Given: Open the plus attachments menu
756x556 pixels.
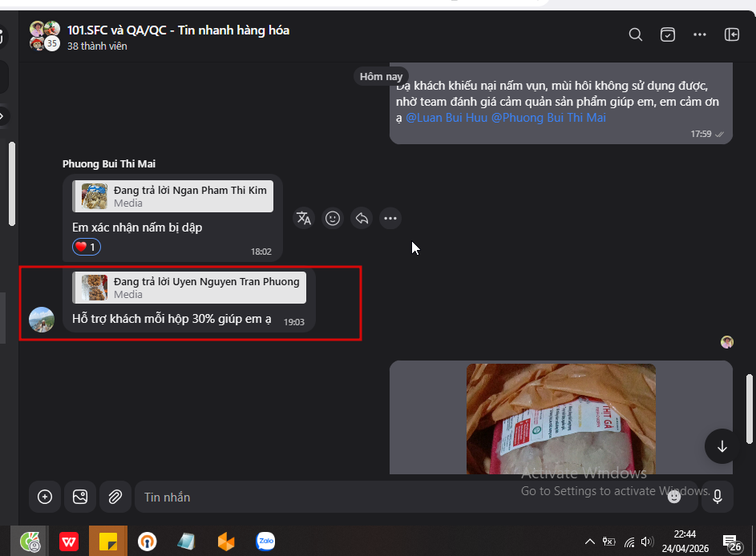Looking at the screenshot, I should click(45, 497).
